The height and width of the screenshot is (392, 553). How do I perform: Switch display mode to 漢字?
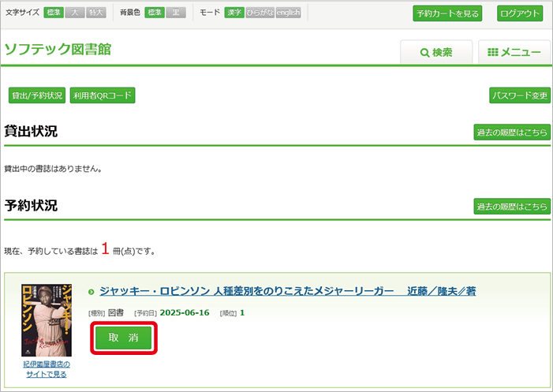click(x=234, y=13)
